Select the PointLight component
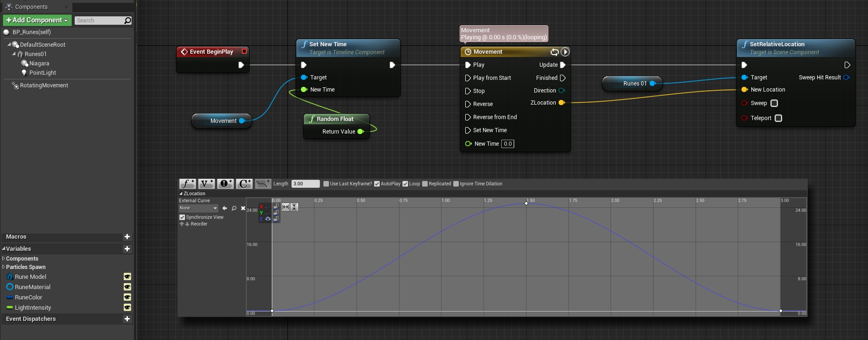This screenshot has width=868, height=340. (x=42, y=73)
